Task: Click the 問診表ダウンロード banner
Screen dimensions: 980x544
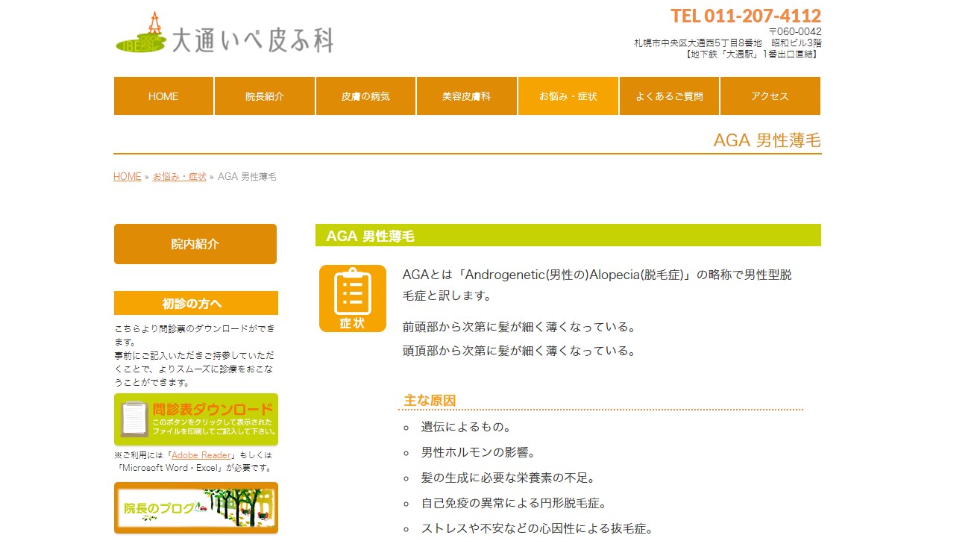Action: click(195, 419)
